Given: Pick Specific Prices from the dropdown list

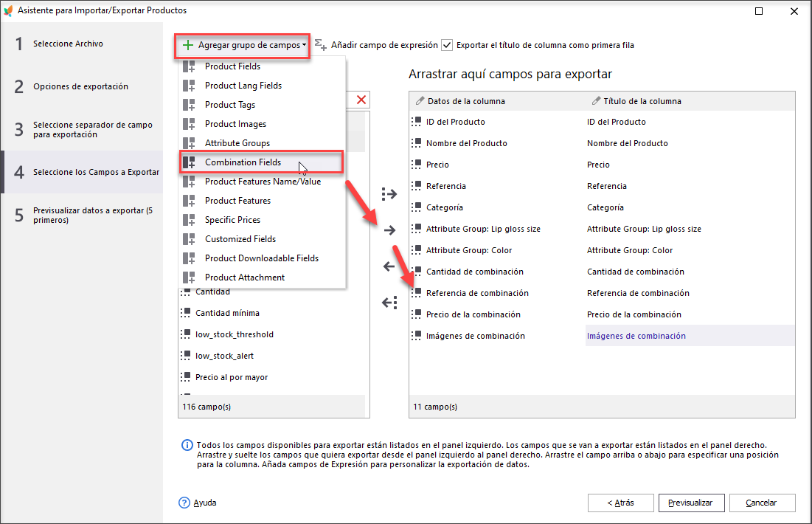Looking at the screenshot, I should (232, 220).
